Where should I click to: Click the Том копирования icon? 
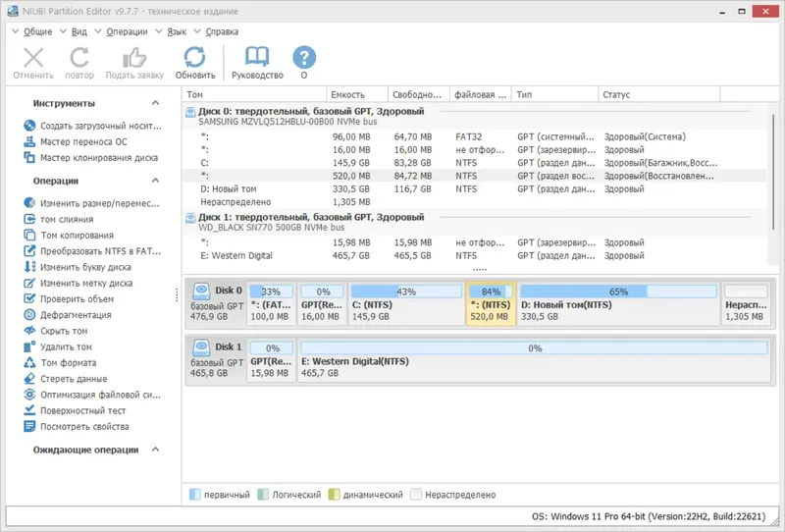(x=29, y=235)
